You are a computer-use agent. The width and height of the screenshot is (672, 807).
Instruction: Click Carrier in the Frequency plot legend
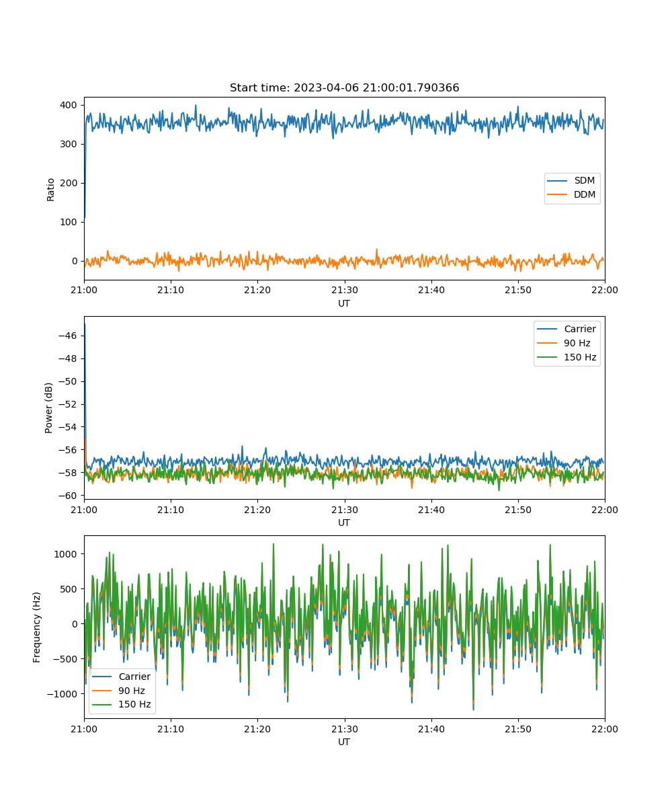tap(134, 677)
